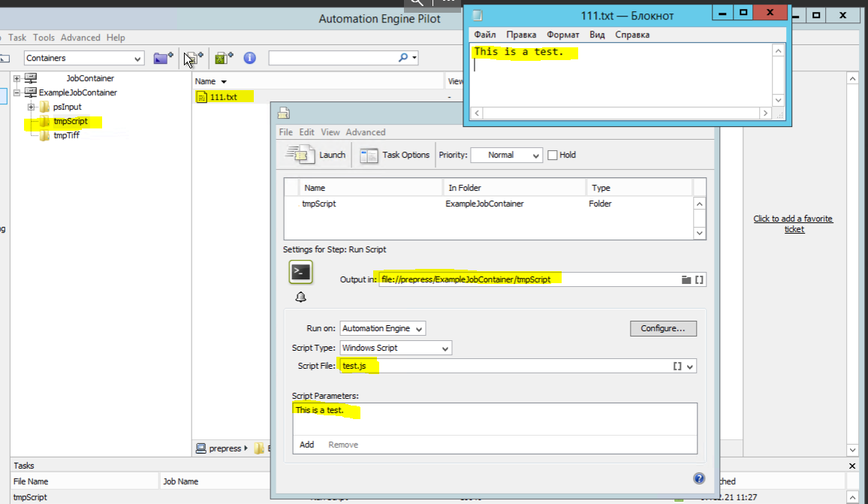Select the tmpScript row in ticket file list
Viewport: 868px width, 504px height.
click(x=490, y=204)
